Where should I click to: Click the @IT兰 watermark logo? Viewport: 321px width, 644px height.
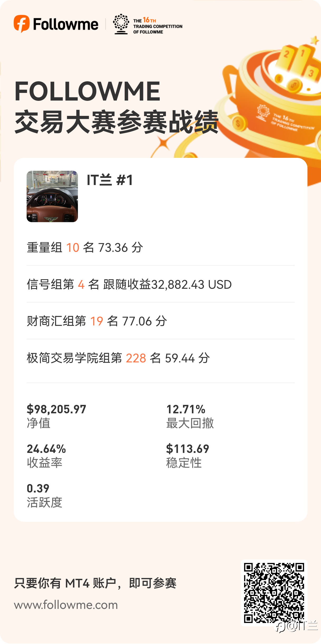click(296, 626)
